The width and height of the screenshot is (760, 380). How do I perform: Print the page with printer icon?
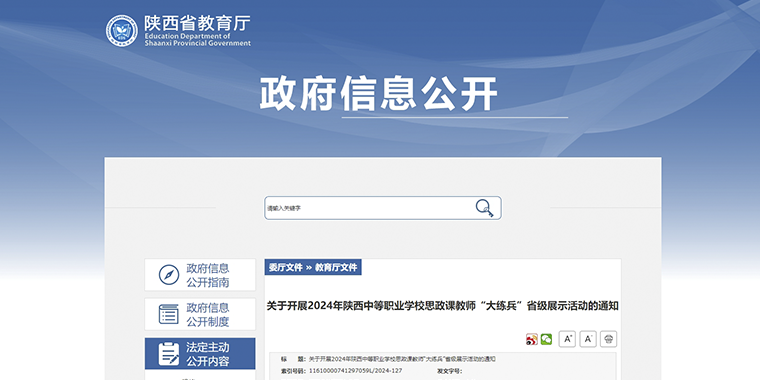coord(609,339)
